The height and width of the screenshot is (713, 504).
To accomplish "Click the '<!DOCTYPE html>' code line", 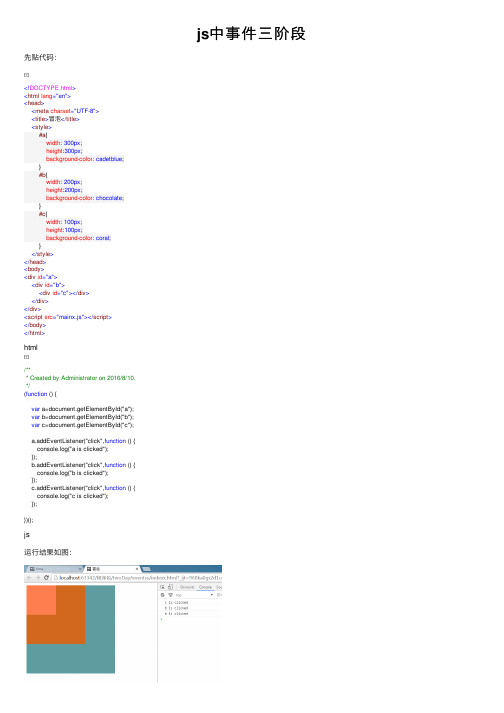I will [x=50, y=88].
